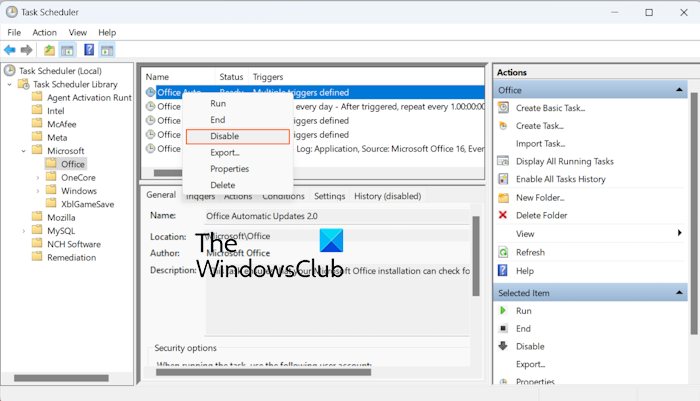The width and height of the screenshot is (700, 401).
Task: Click Import Task... in Actions pane
Action: tap(541, 143)
